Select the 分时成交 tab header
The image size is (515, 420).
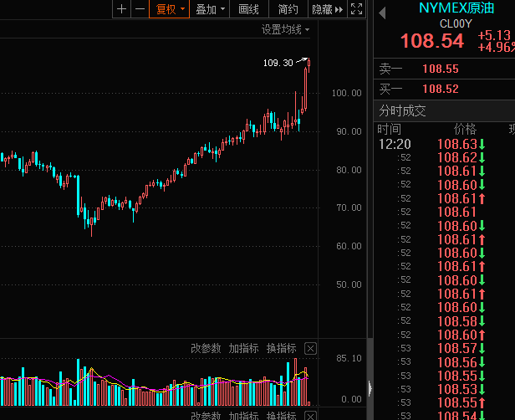tap(403, 110)
